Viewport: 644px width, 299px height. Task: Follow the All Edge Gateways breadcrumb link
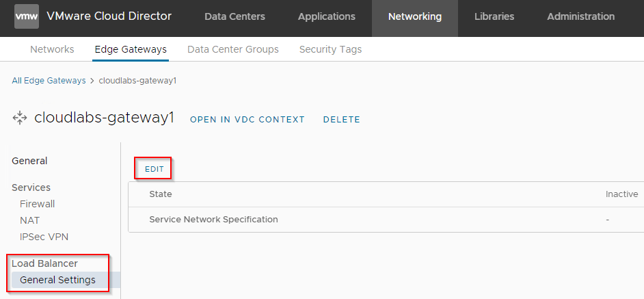49,81
